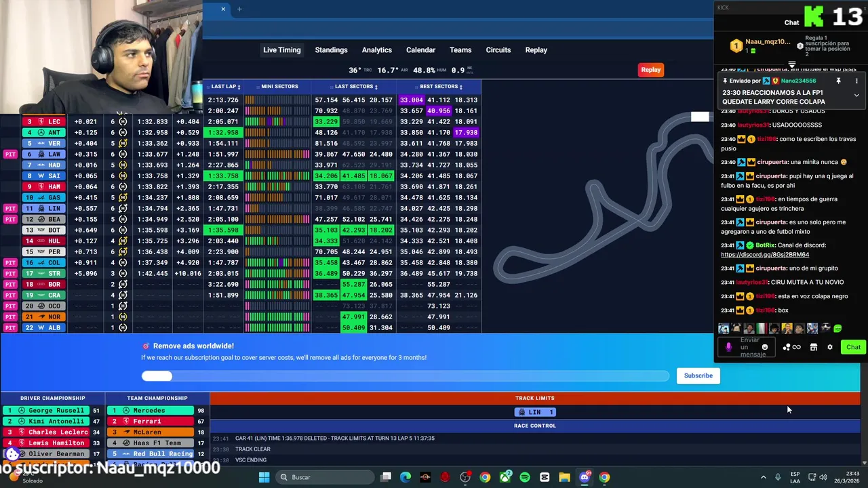Open the Replay tab in navigation
The width and height of the screenshot is (868, 488).
(x=536, y=49)
